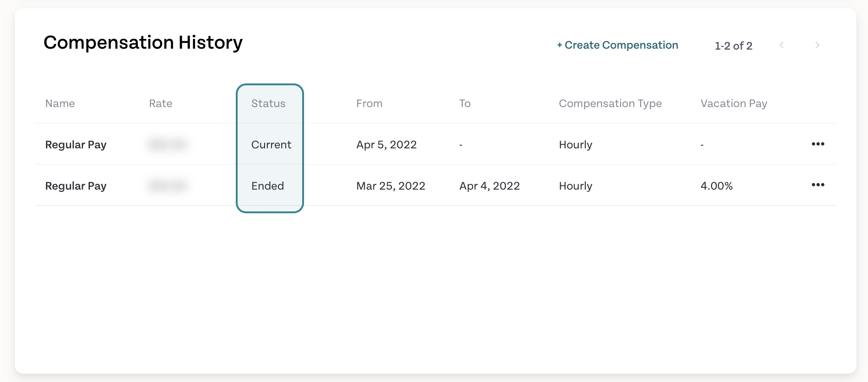Click the Ended status cell
The height and width of the screenshot is (382, 868).
pos(267,186)
